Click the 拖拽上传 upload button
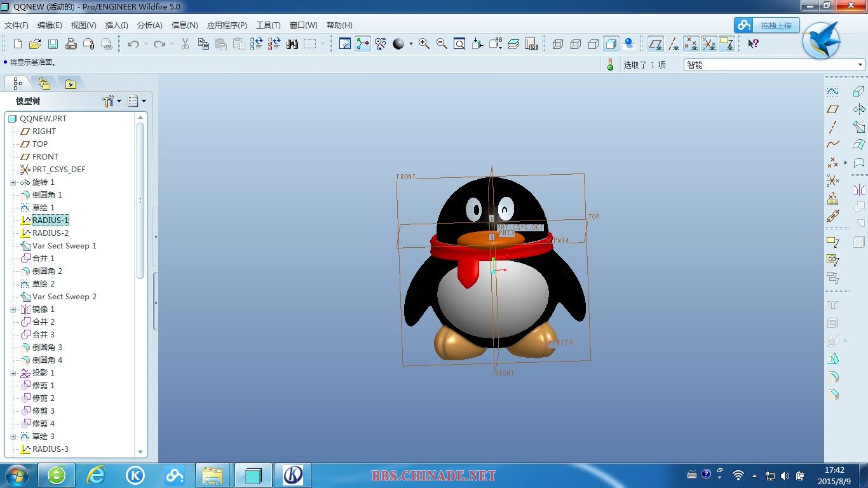 click(x=766, y=25)
